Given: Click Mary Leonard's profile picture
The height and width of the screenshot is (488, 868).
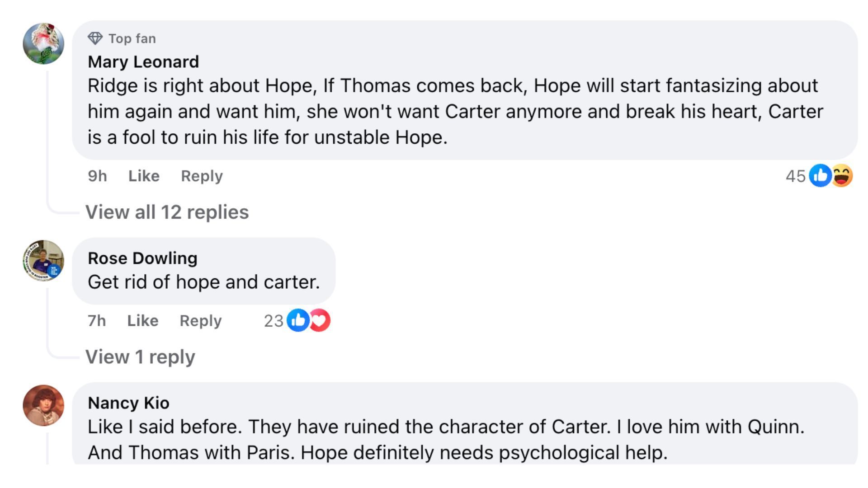Looking at the screenshot, I should click(x=43, y=44).
